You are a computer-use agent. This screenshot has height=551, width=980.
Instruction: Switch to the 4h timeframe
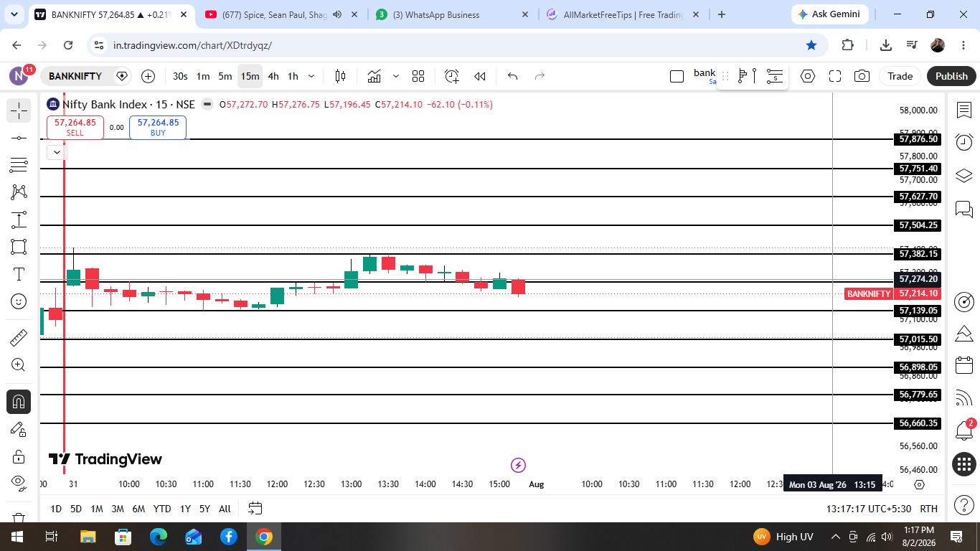click(x=273, y=76)
